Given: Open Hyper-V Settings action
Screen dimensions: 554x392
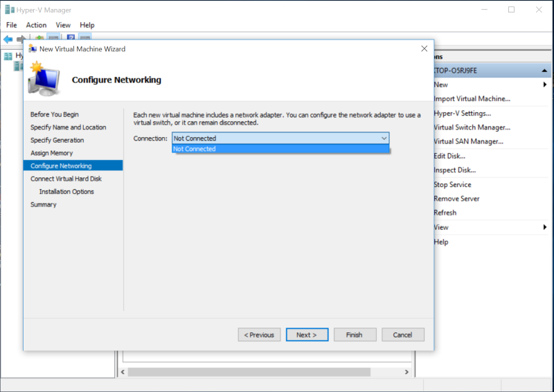Looking at the screenshot, I should coord(463,113).
